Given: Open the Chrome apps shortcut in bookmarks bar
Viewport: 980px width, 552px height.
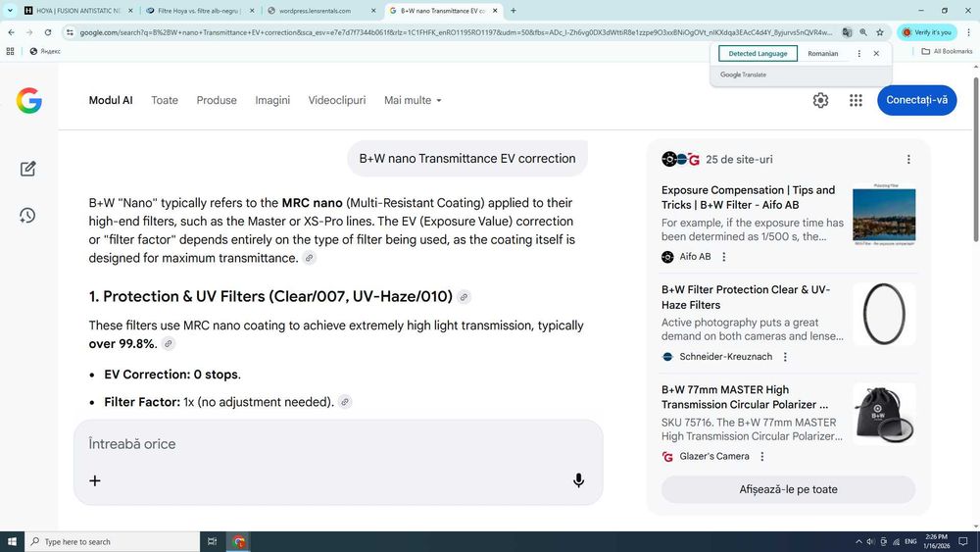Looking at the screenshot, I should click(10, 51).
